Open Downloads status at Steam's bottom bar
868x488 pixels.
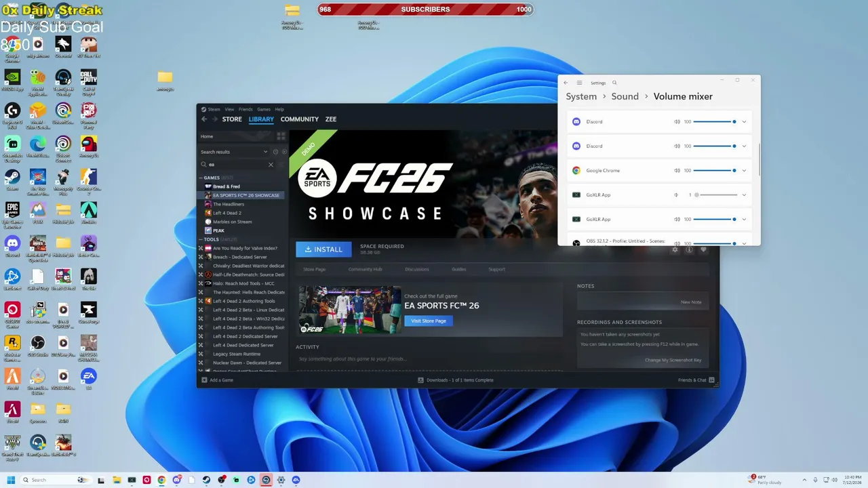[x=456, y=380]
